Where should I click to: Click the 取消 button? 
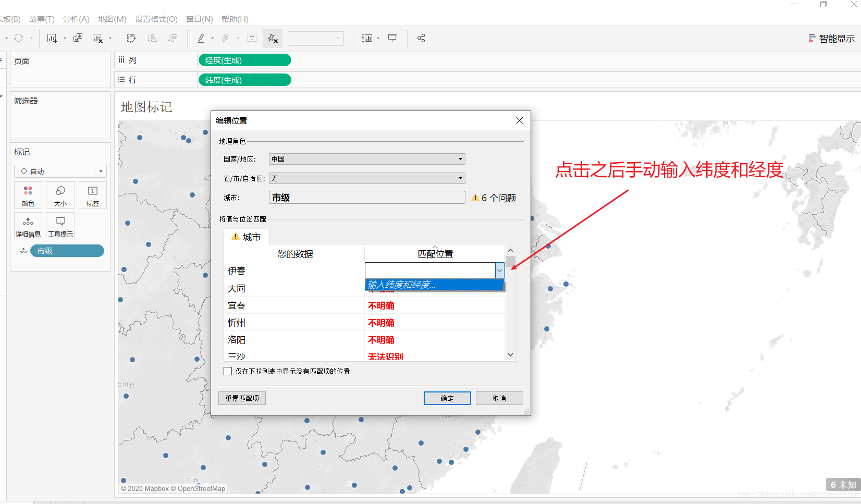(499, 398)
